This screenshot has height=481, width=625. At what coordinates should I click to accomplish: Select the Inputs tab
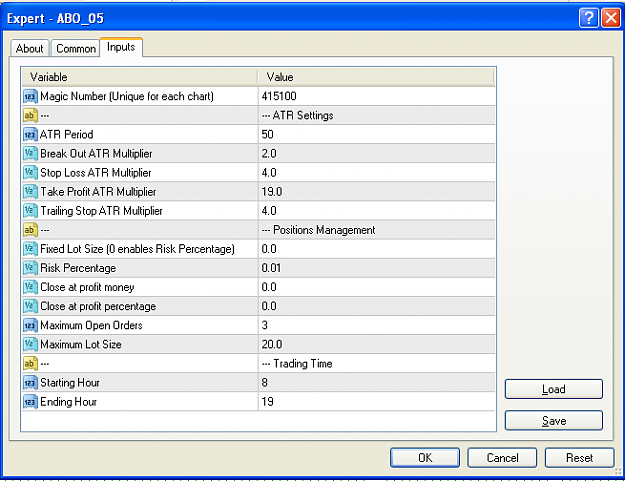point(121,47)
